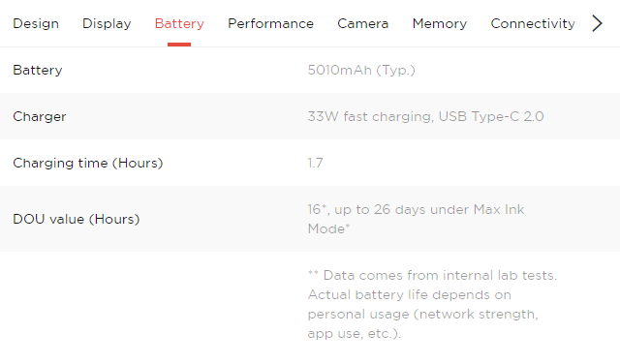Viewport: 620px width, 364px height.
Task: Click the right chevron arrow to show more tabs
Action: (x=597, y=23)
